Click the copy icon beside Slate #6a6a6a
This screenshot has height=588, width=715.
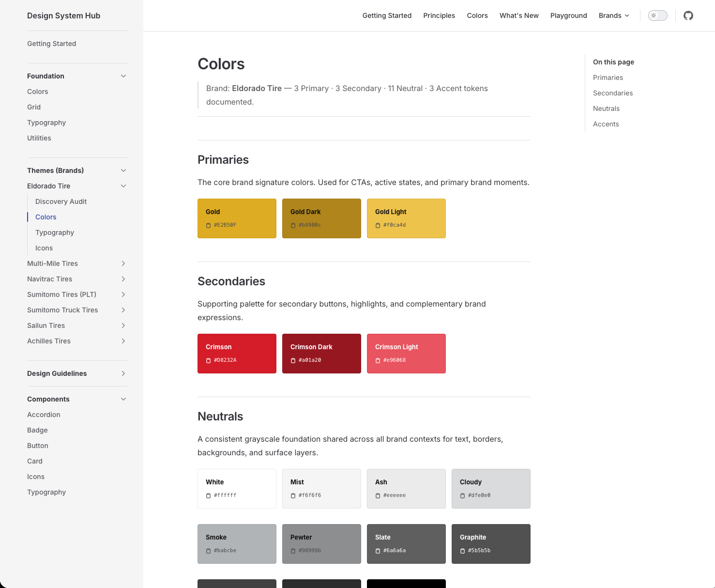coord(378,551)
